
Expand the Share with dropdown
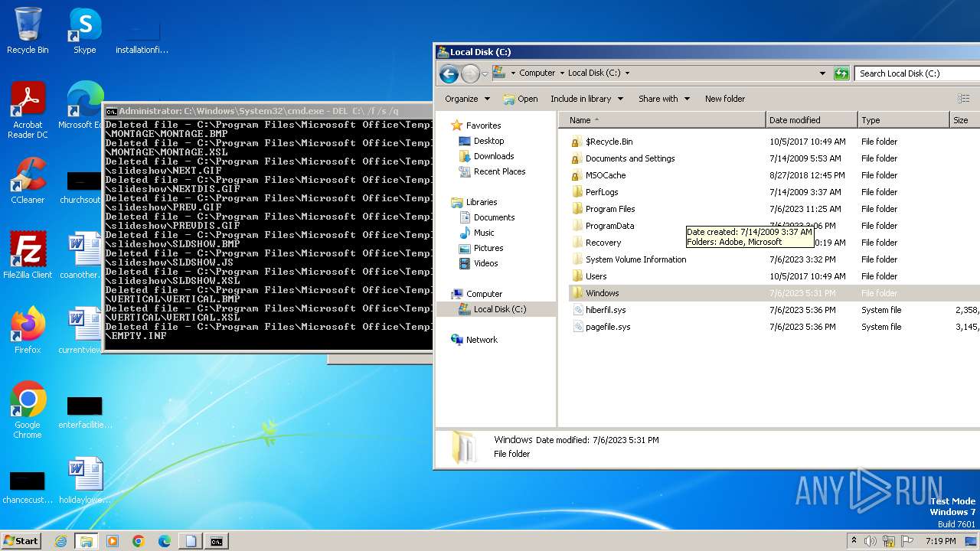[x=664, y=99]
